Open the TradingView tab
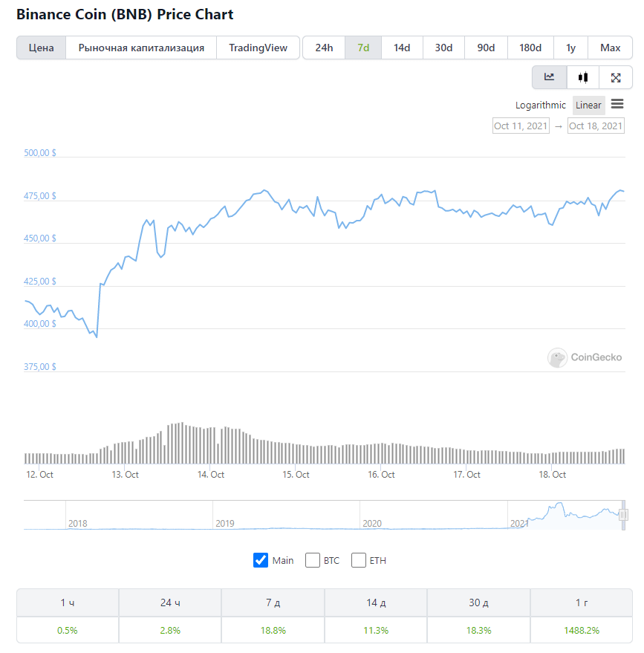 (x=258, y=48)
